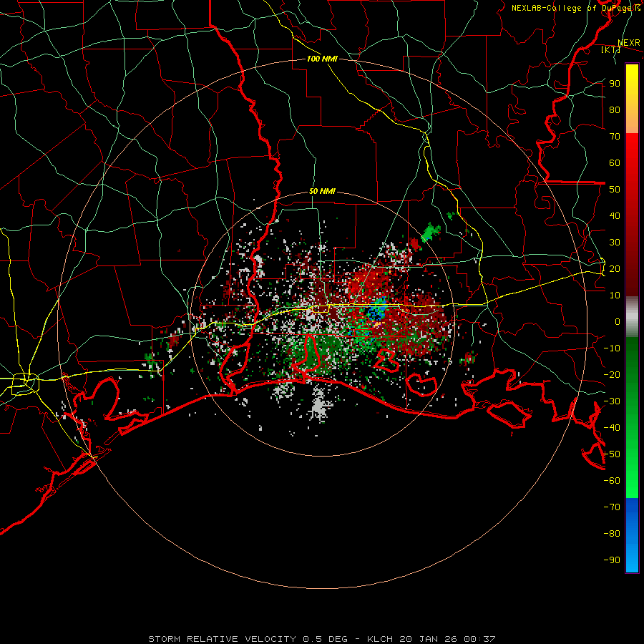Screen dimensions: 644x644
Task: Click the positive "80" scale value
Action: tap(615, 110)
